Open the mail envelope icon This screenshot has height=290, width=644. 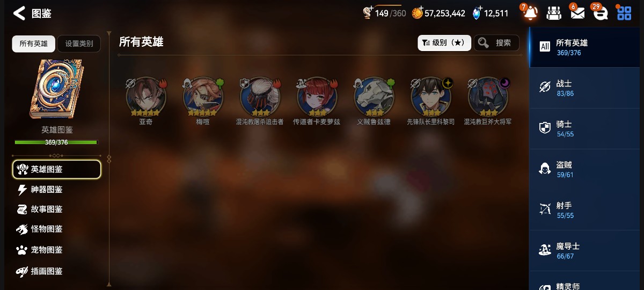coord(577,13)
